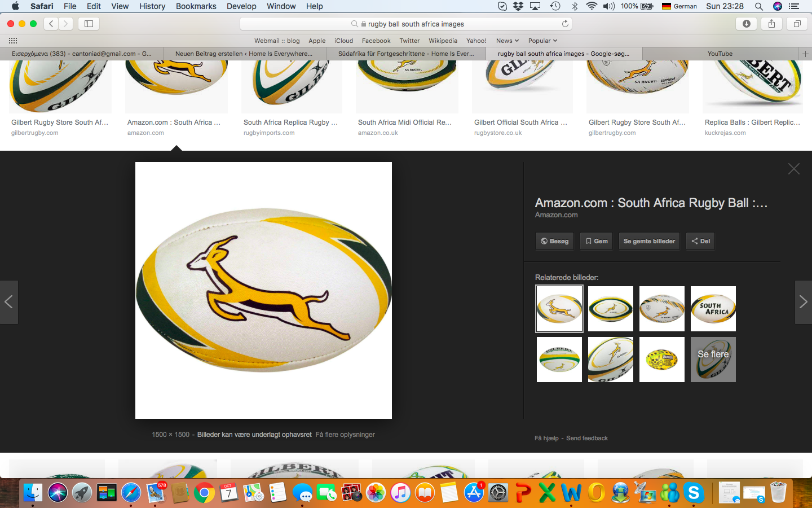Open Replica Balls Gilbert kuckrejas.com result
The height and width of the screenshot is (508, 812).
(x=752, y=122)
